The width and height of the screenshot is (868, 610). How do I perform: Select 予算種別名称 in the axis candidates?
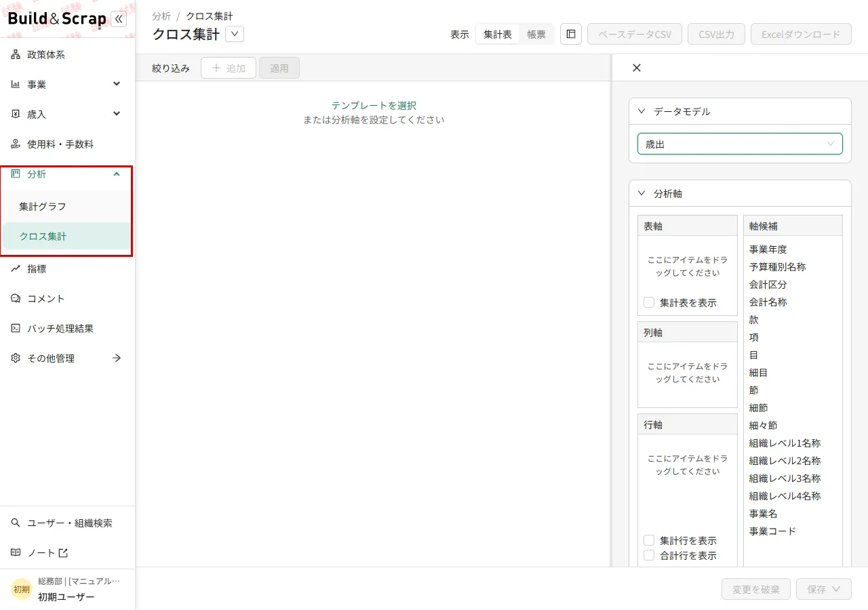[x=778, y=267]
